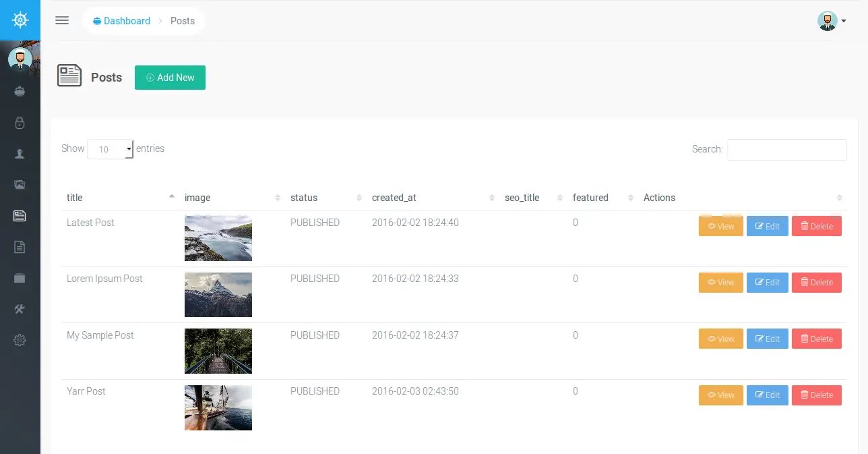Screen dimensions: 868x454
Task: Open the Roles lock icon in sidebar
Action: coord(20,123)
